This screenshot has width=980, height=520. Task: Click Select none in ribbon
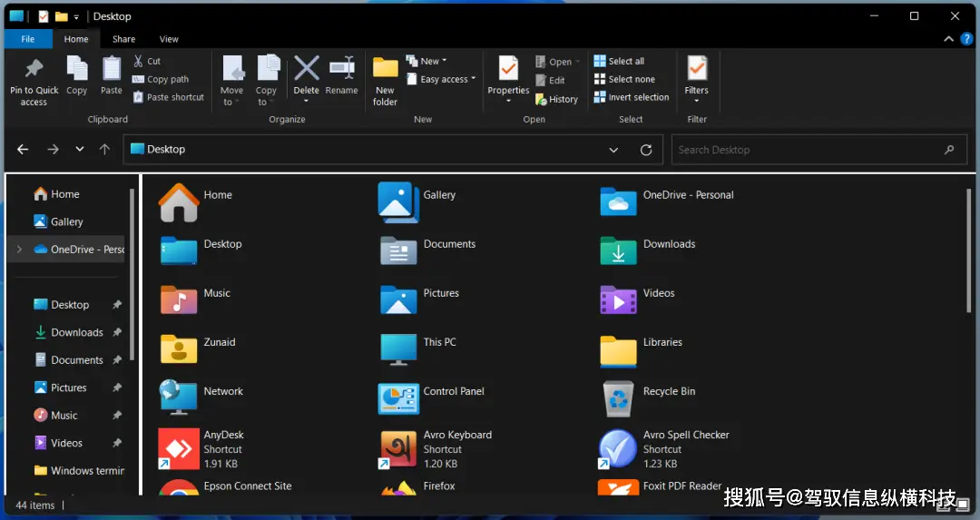point(624,79)
